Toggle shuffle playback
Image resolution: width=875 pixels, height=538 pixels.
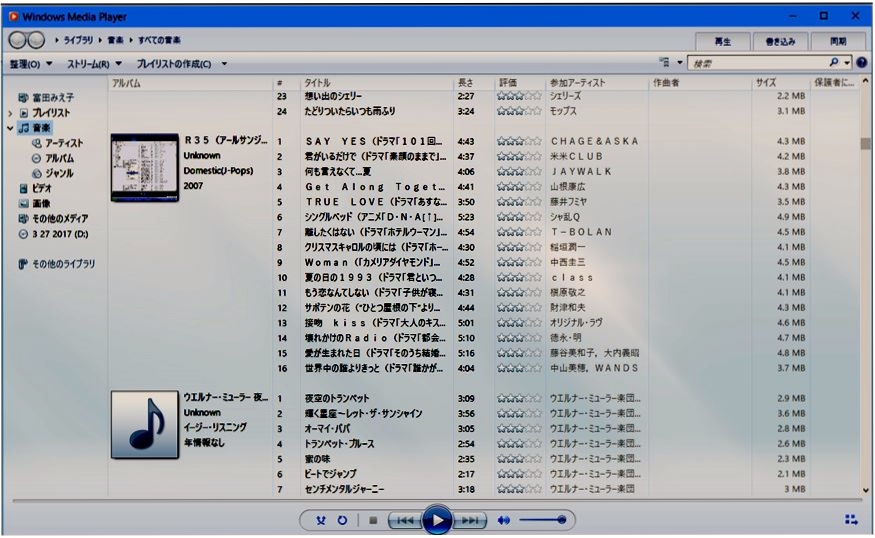pos(321,520)
